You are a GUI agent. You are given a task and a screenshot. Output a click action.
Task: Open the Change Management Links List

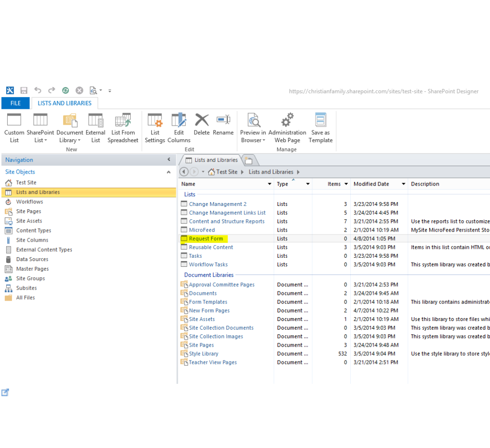click(x=227, y=213)
